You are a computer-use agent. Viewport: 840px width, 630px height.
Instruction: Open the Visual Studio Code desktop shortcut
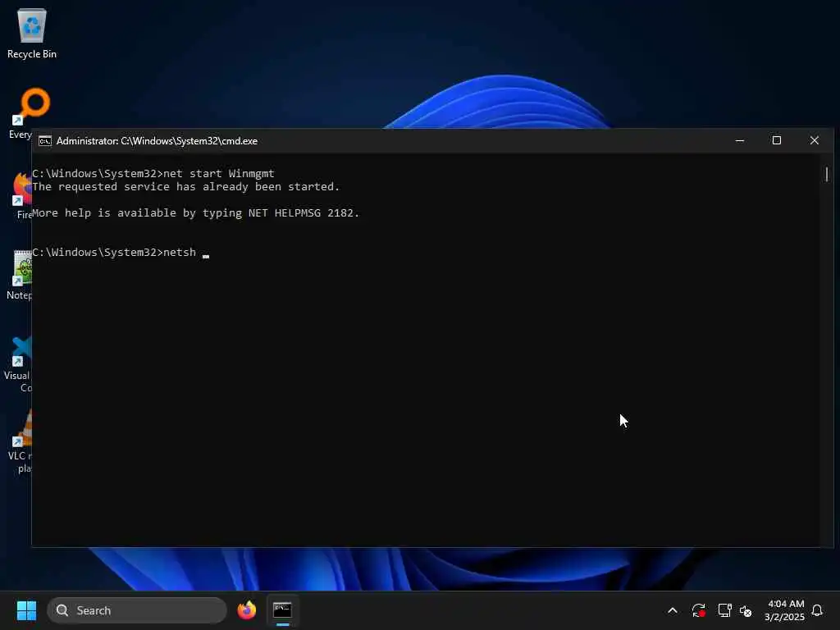(19, 364)
